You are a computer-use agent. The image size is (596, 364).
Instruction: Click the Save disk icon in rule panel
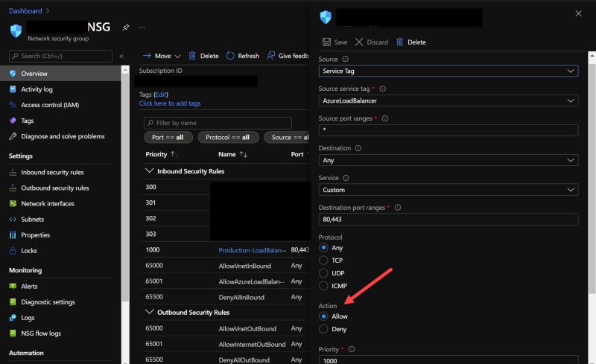[x=326, y=42]
